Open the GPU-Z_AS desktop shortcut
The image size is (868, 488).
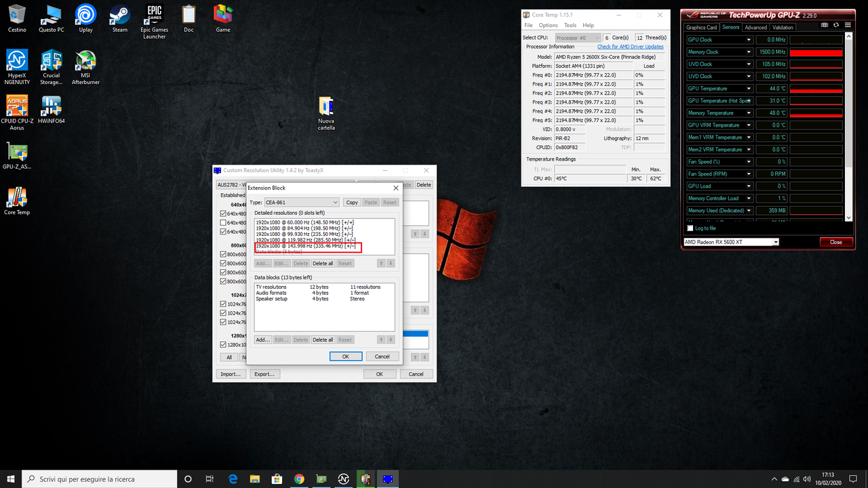tap(17, 156)
